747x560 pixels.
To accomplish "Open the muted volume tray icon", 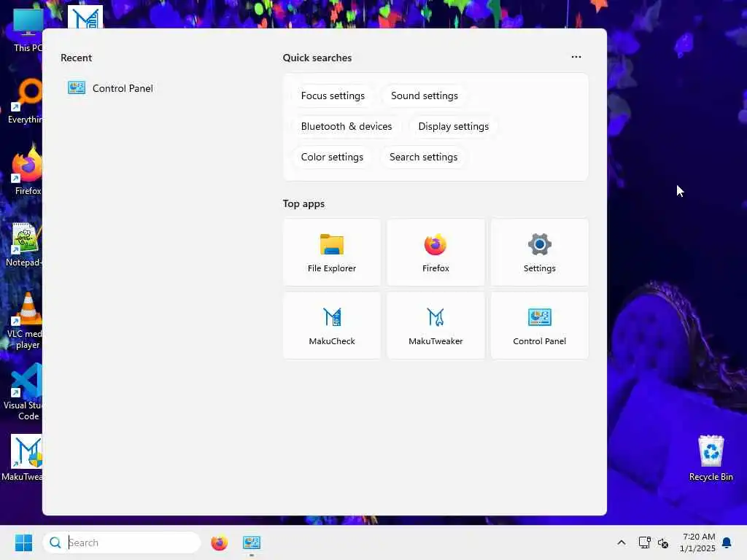I will (x=663, y=542).
